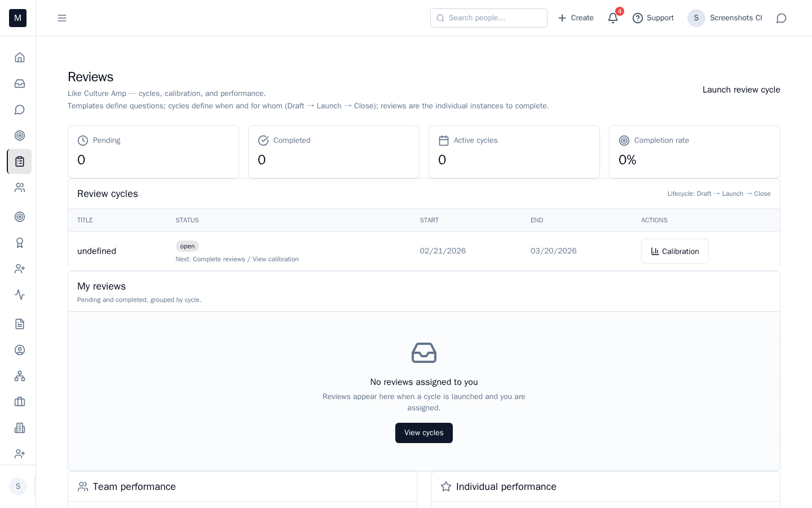
Task: Open the document page icon in the sidebar
Action: 20,324
